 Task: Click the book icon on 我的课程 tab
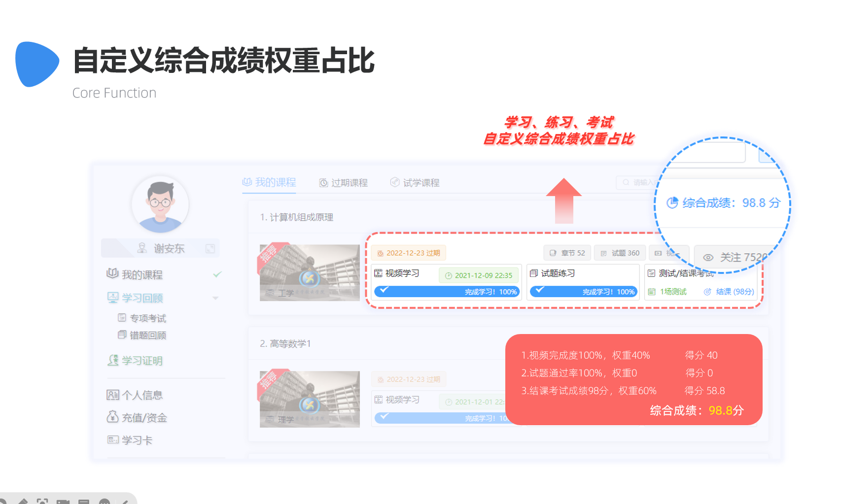(x=247, y=182)
